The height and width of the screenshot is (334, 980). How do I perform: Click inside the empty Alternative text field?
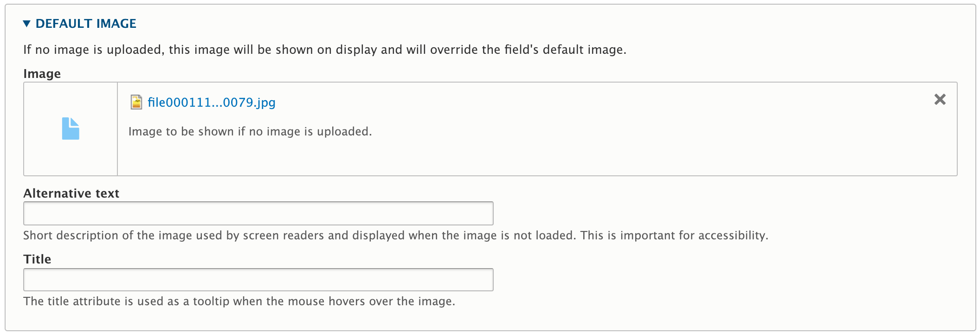pos(257,213)
